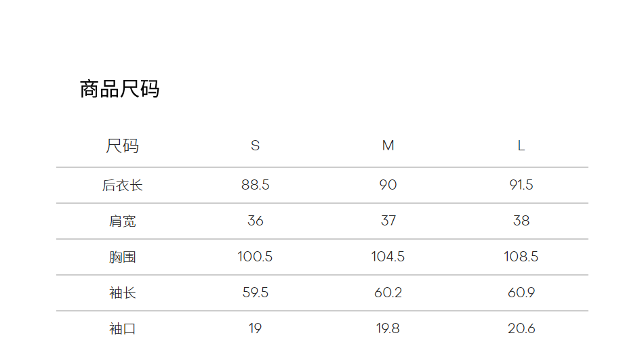Click the 59.5 sleeve length value

255,293
